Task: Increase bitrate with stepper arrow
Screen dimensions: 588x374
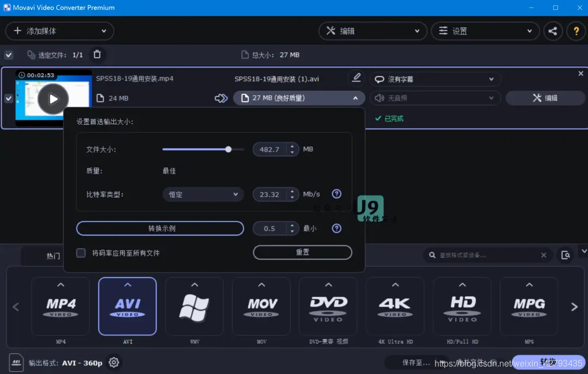Action: pyautogui.click(x=292, y=191)
